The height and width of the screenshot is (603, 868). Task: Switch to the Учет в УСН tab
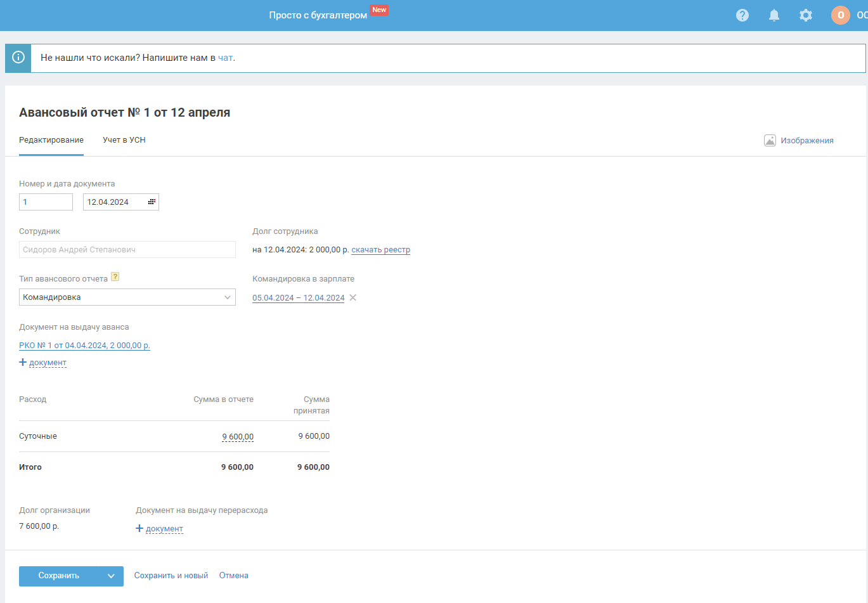click(x=124, y=140)
